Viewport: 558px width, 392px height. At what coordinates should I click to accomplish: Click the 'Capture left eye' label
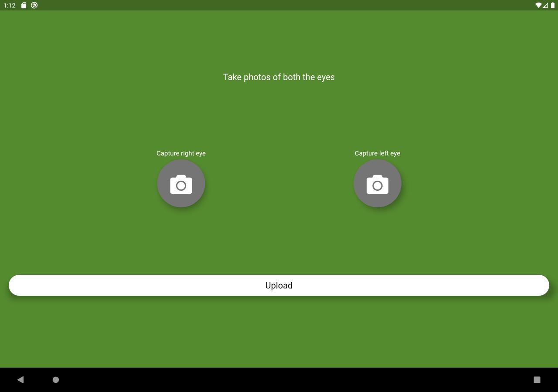coord(378,153)
